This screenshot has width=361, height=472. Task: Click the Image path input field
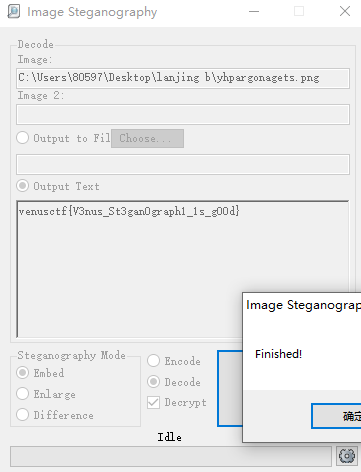click(x=183, y=78)
